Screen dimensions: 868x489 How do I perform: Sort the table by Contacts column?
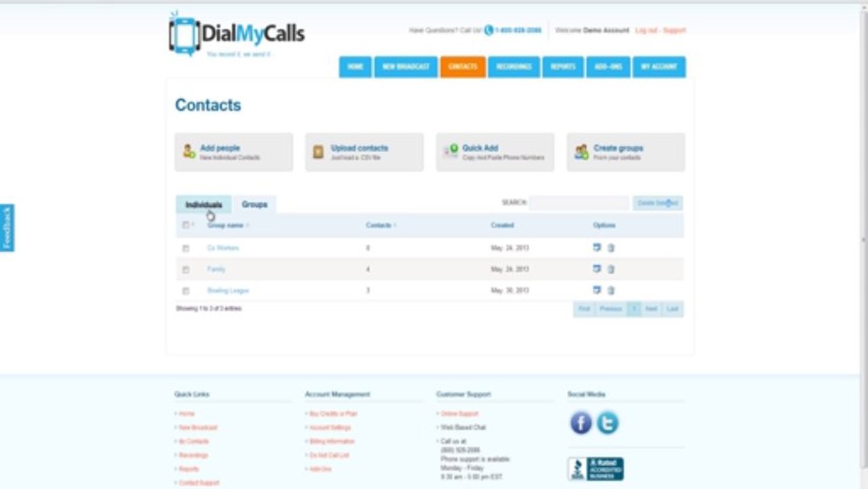tap(381, 225)
